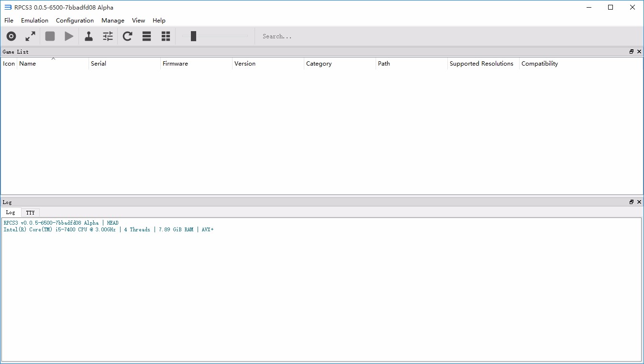Open the Help menu
The image size is (644, 364).
click(x=159, y=21)
